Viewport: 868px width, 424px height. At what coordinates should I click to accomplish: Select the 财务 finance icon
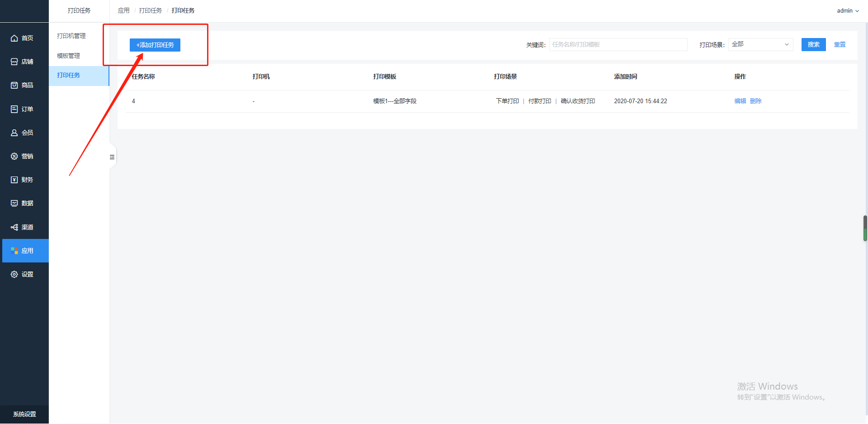tap(14, 180)
